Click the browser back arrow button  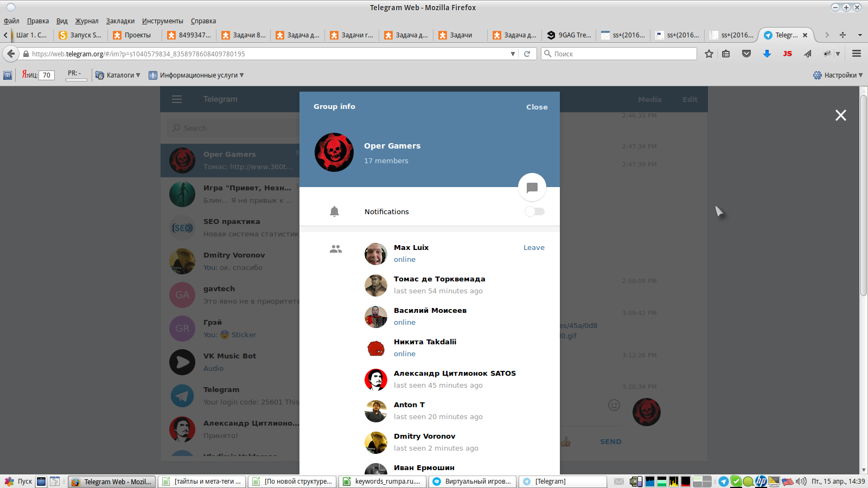point(11,54)
